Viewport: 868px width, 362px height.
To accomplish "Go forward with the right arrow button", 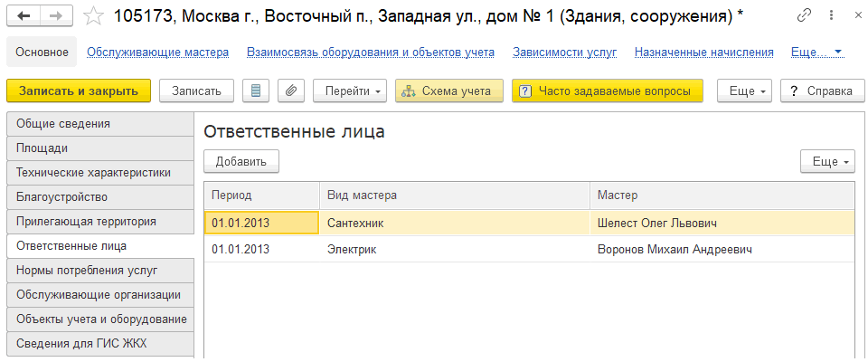I will tap(58, 16).
